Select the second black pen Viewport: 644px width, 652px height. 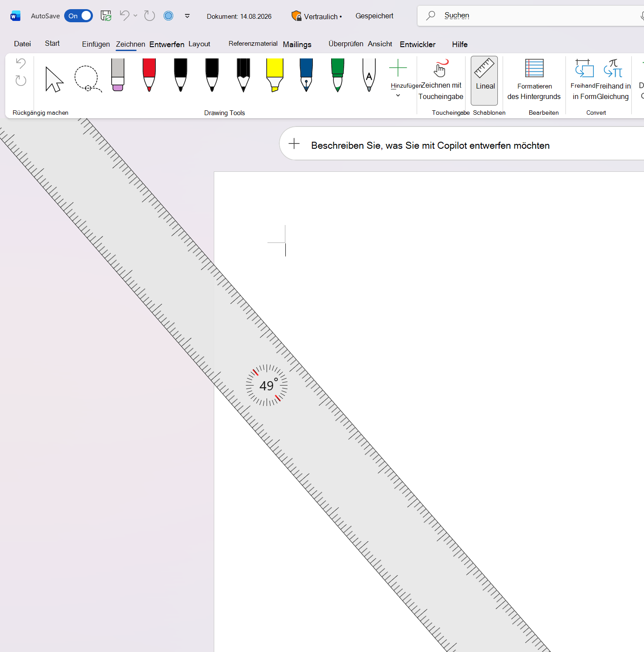pyautogui.click(x=212, y=75)
